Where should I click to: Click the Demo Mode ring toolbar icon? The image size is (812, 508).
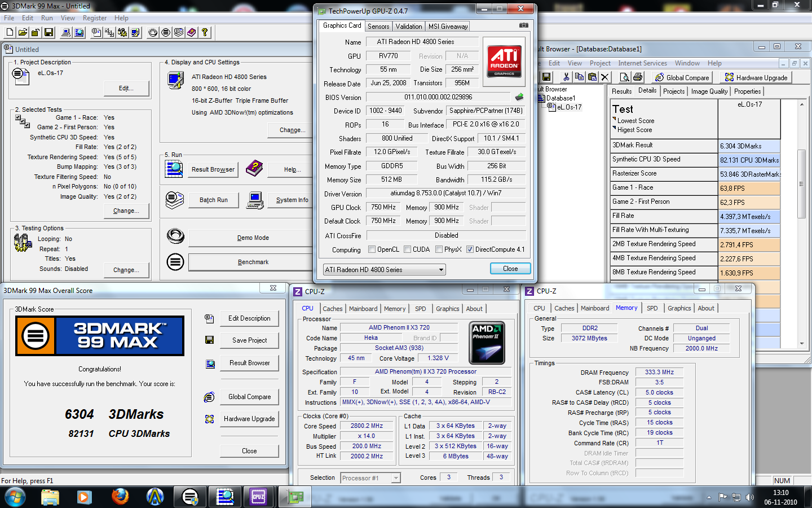tap(153, 32)
